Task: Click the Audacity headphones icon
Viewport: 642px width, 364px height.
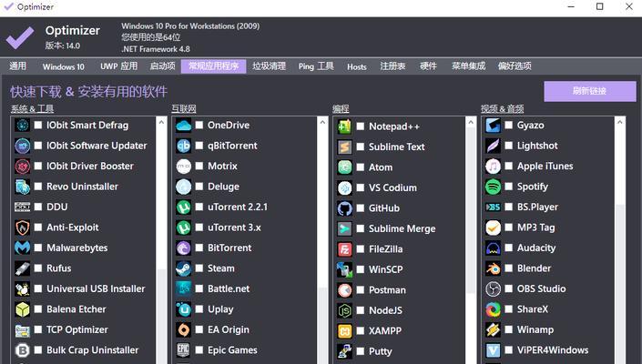Action: point(493,248)
